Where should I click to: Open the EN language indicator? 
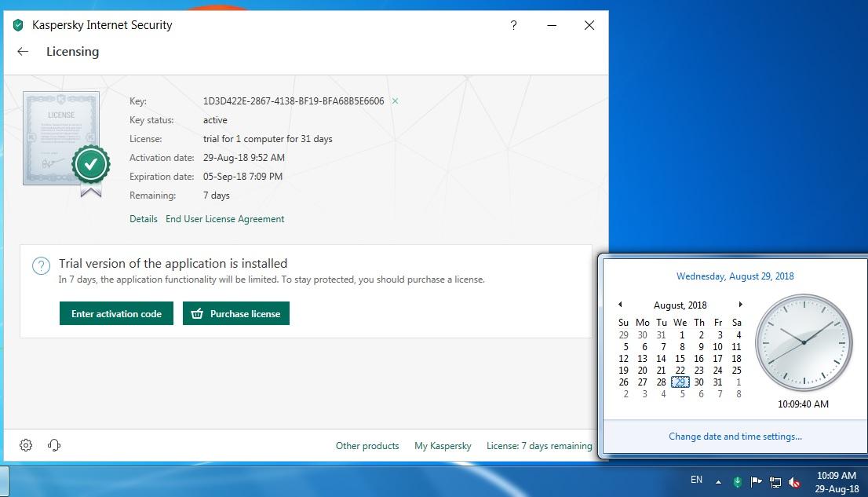696,479
